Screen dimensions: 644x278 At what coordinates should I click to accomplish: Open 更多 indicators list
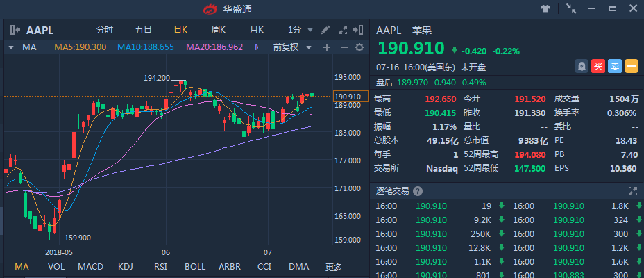click(x=334, y=268)
